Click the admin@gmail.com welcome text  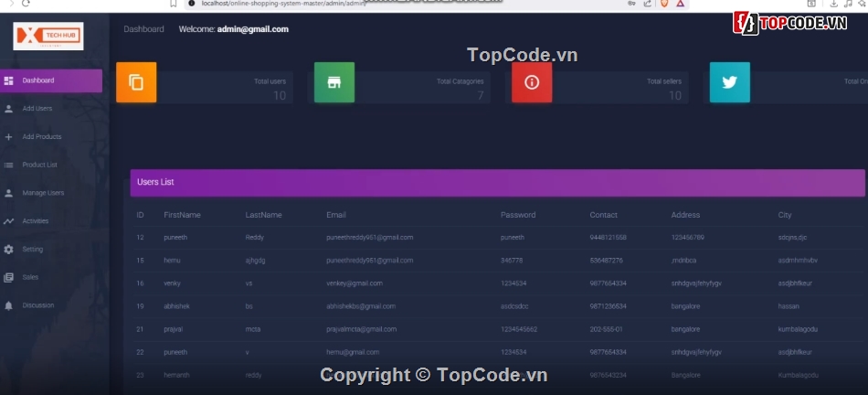click(253, 29)
